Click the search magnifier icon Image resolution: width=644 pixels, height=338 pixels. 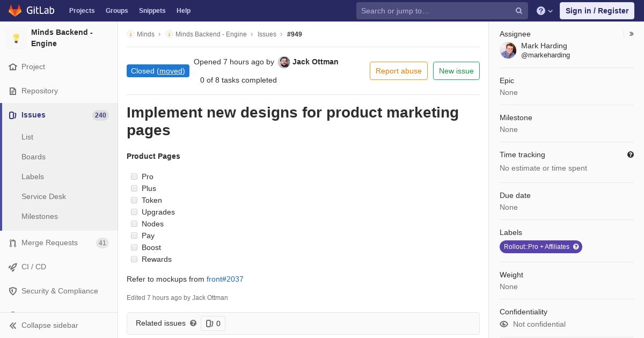coord(519,11)
